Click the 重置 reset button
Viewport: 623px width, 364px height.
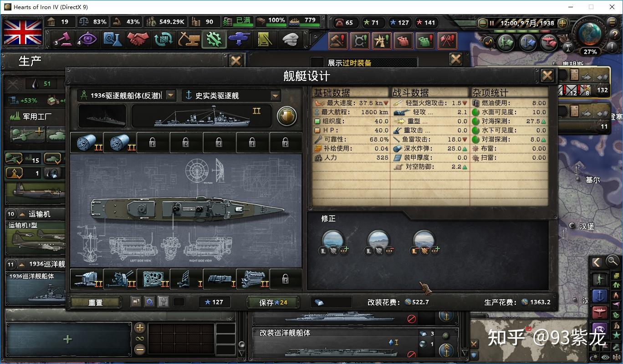(96, 302)
